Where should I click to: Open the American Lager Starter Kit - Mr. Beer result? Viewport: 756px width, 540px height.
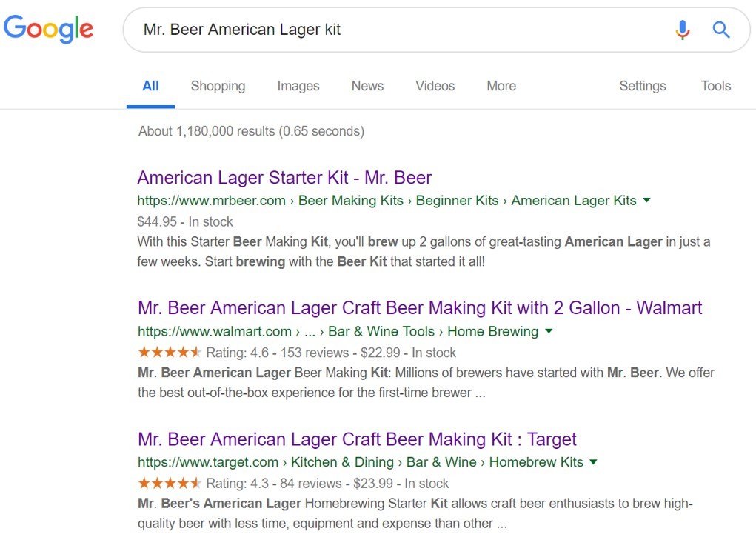pyautogui.click(x=284, y=178)
